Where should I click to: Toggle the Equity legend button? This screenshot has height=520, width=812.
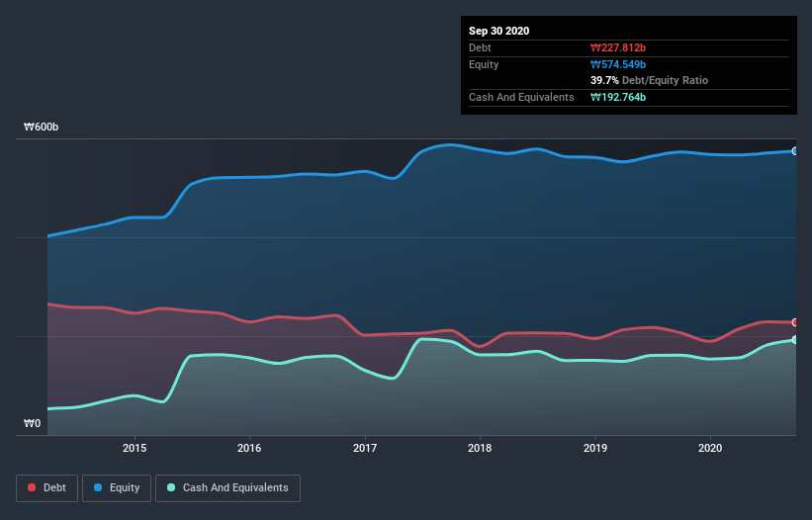click(117, 488)
